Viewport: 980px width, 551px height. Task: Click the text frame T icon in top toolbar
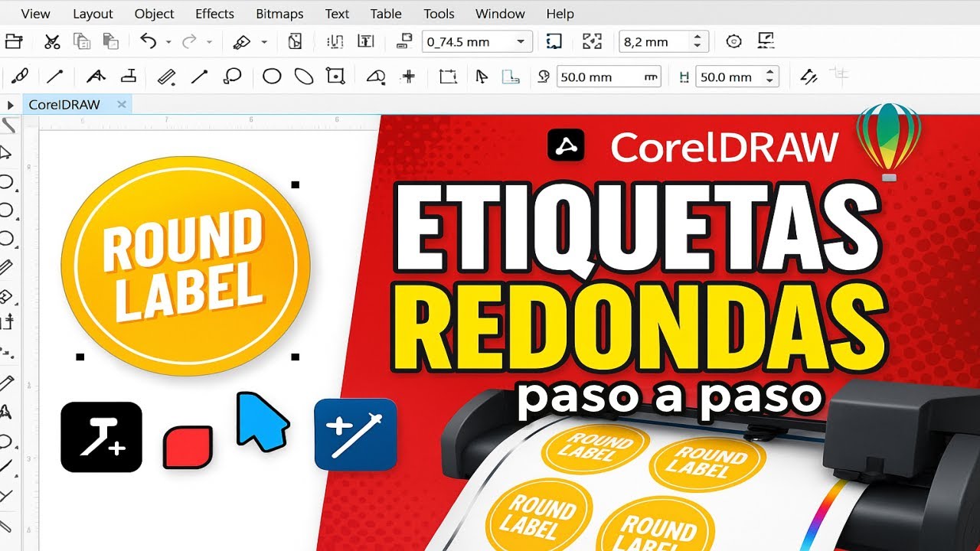tap(366, 41)
